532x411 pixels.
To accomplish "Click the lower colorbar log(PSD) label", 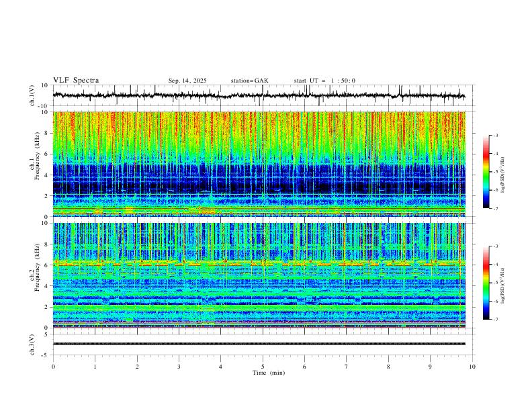I will point(502,285).
